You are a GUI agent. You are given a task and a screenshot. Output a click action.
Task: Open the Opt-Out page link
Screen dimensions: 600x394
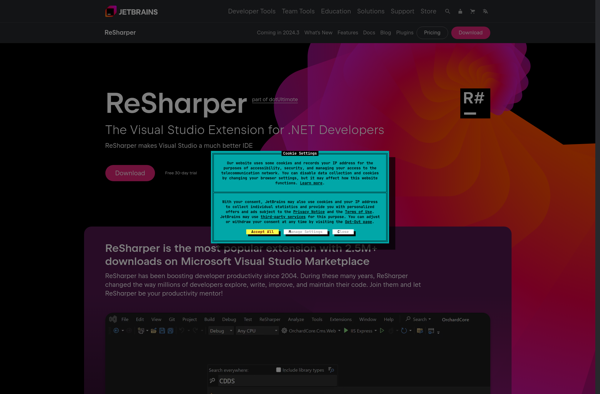click(x=359, y=221)
